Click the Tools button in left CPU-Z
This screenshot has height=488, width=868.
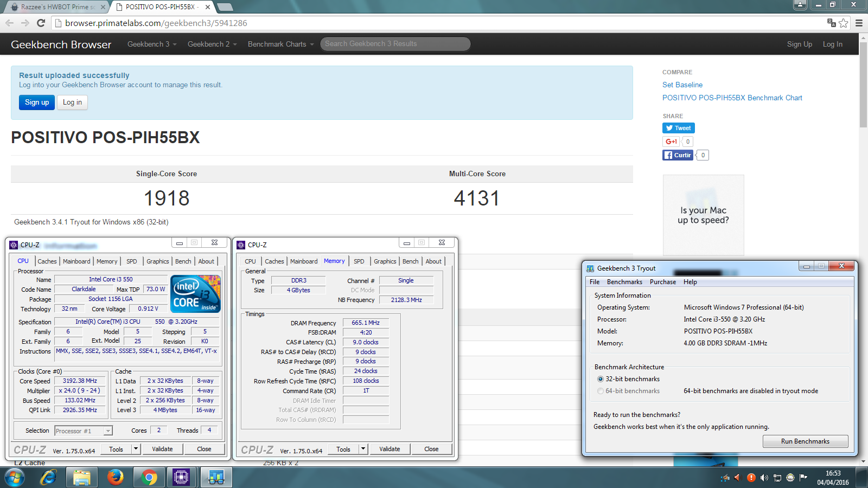116,449
